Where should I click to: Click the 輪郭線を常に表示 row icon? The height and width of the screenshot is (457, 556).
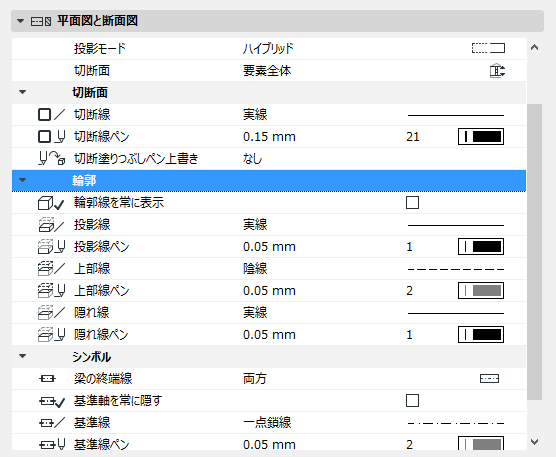pos(51,203)
